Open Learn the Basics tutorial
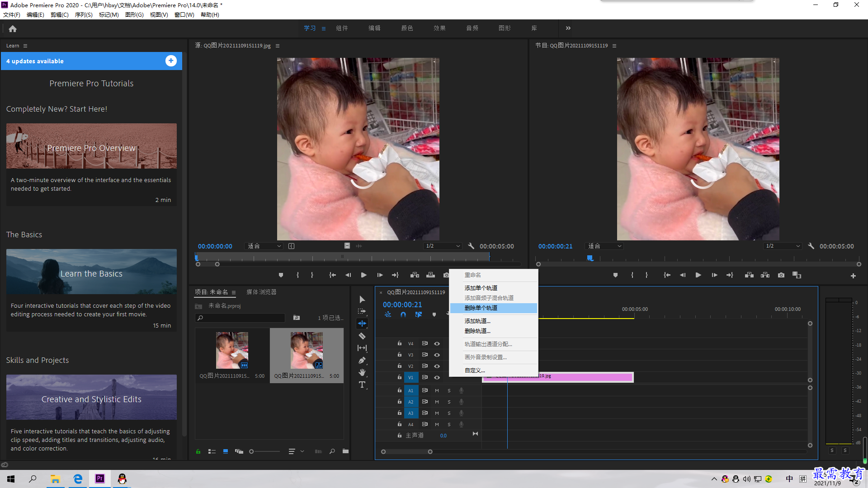 91,272
